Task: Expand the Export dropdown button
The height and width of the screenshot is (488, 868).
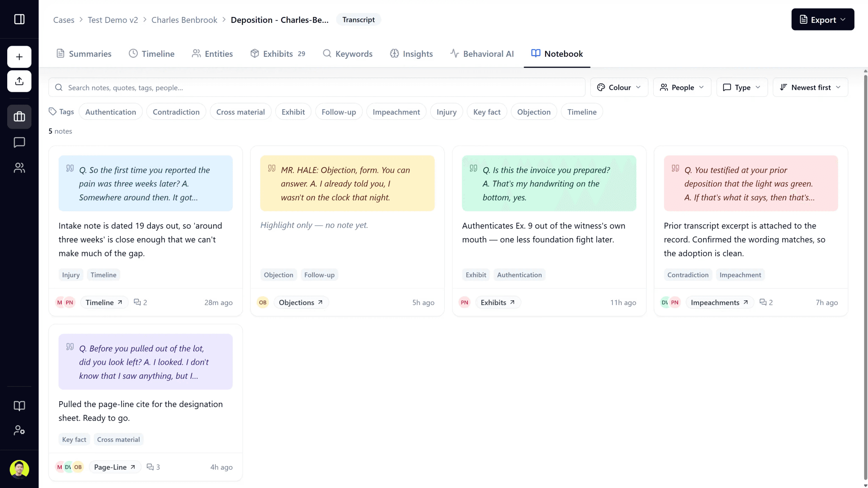Action: coord(822,19)
